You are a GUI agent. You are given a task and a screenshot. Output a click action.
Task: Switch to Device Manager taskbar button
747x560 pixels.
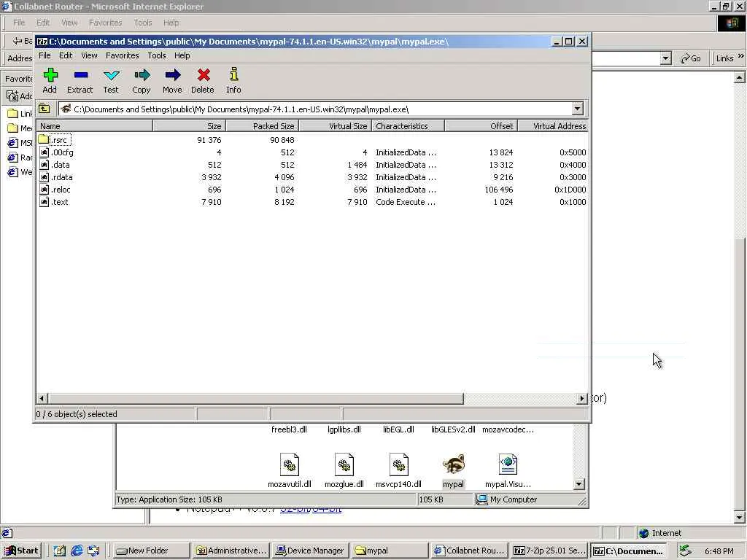point(310,551)
